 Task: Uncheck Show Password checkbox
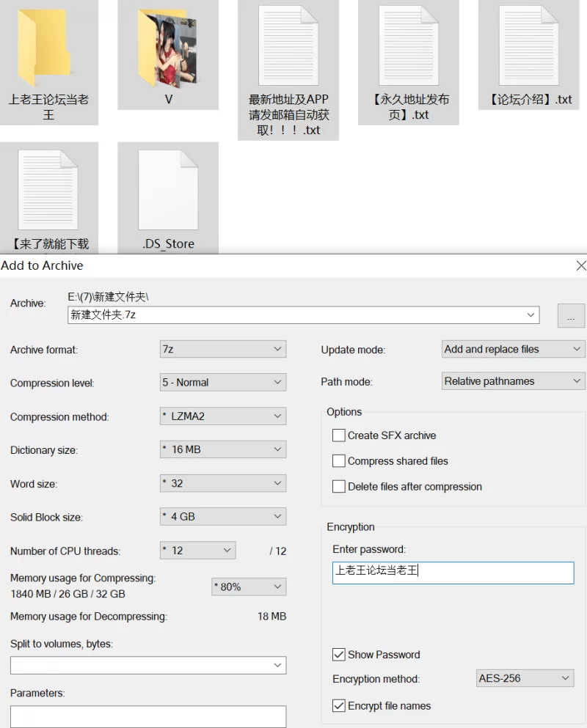[339, 655]
